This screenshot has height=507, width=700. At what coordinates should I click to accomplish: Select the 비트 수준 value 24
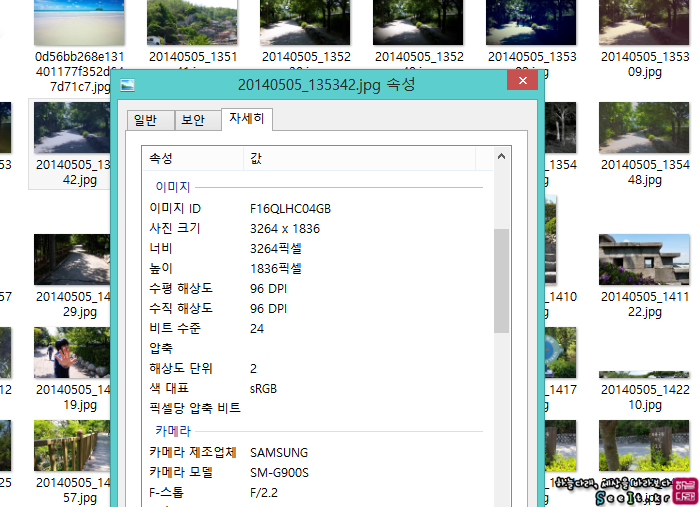[x=257, y=329]
